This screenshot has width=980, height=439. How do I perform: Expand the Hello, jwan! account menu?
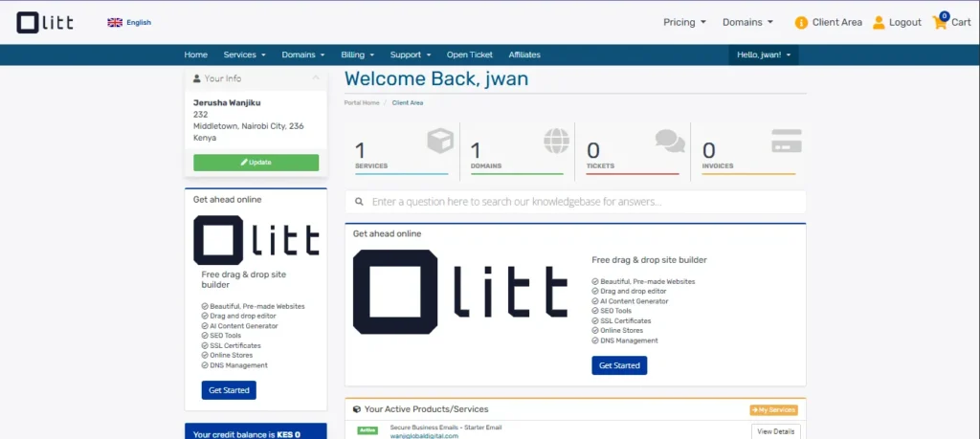pyautogui.click(x=763, y=55)
